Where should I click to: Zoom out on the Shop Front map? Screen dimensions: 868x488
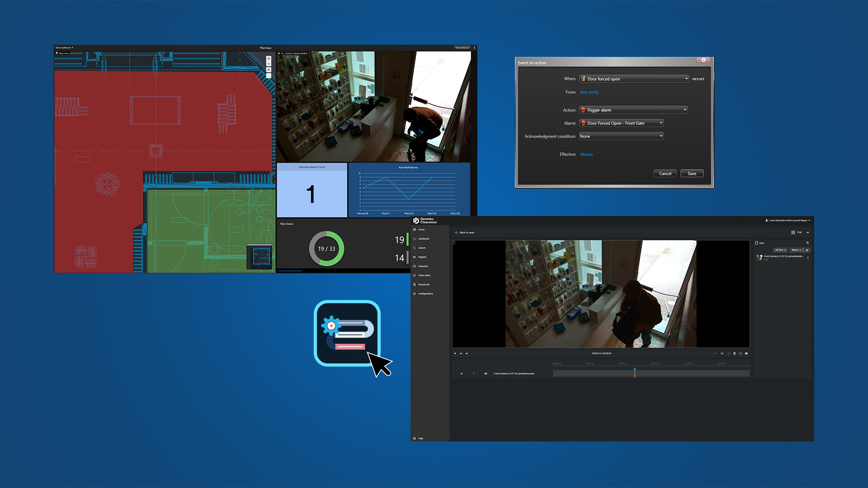[269, 64]
